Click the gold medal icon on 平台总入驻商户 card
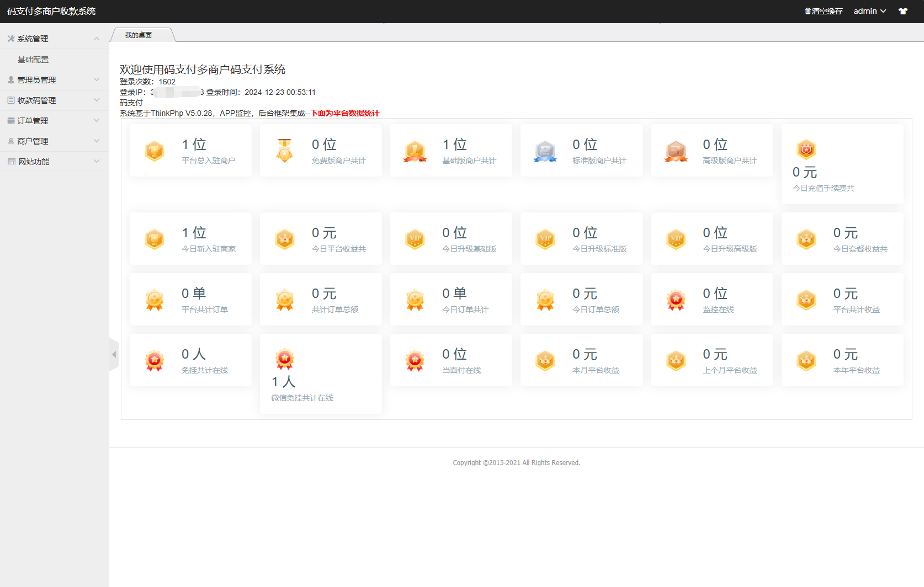Image resolution: width=924 pixels, height=587 pixels. point(154,150)
